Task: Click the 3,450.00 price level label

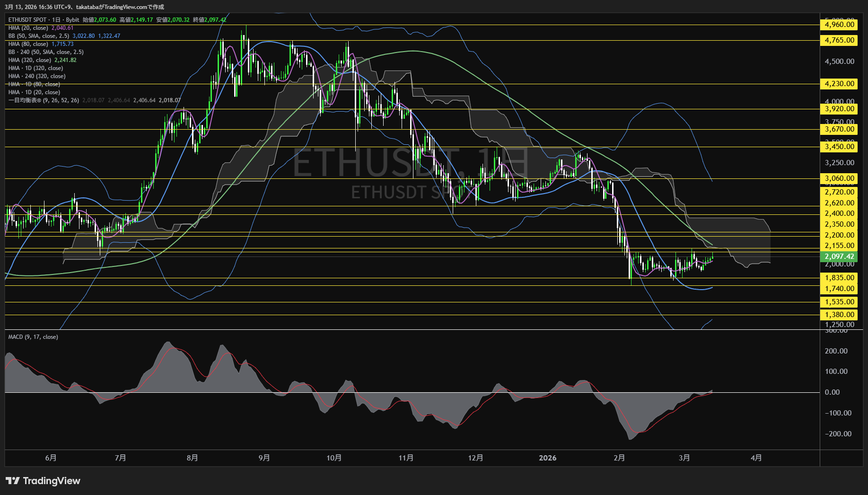Action: [x=839, y=147]
